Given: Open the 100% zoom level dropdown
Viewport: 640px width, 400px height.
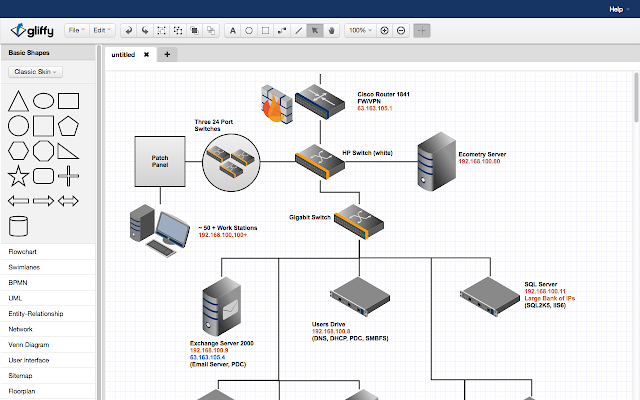Looking at the screenshot, I should (x=359, y=30).
